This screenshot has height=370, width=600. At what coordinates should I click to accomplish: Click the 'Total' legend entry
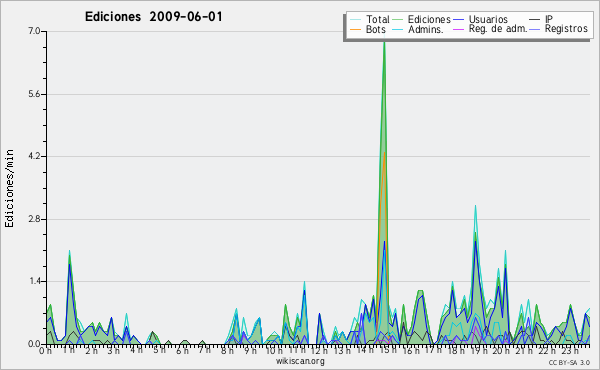(378, 19)
